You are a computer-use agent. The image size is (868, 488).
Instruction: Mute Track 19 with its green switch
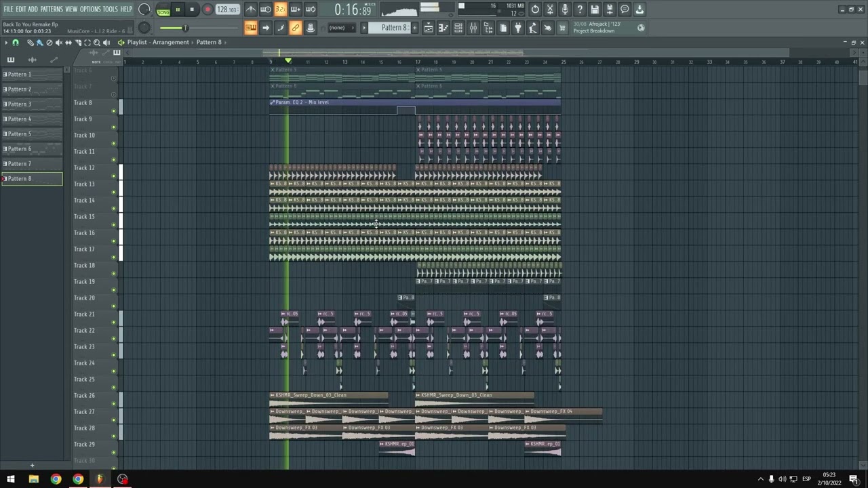113,289
